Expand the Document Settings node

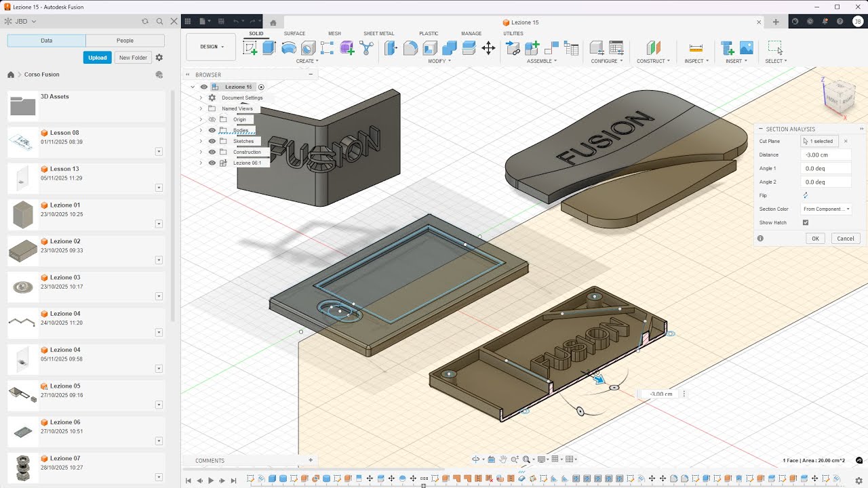tap(201, 98)
